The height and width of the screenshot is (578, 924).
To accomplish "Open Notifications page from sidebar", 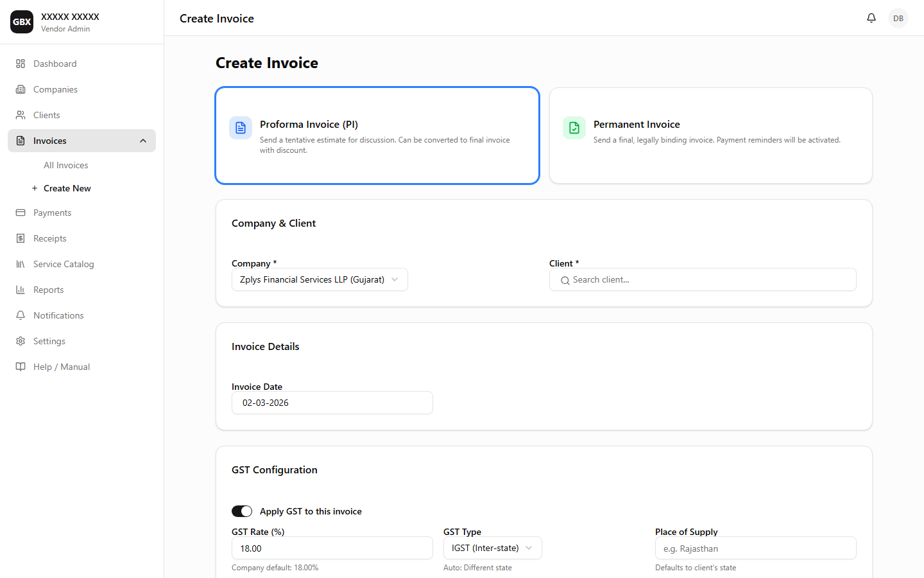I will (x=81, y=315).
